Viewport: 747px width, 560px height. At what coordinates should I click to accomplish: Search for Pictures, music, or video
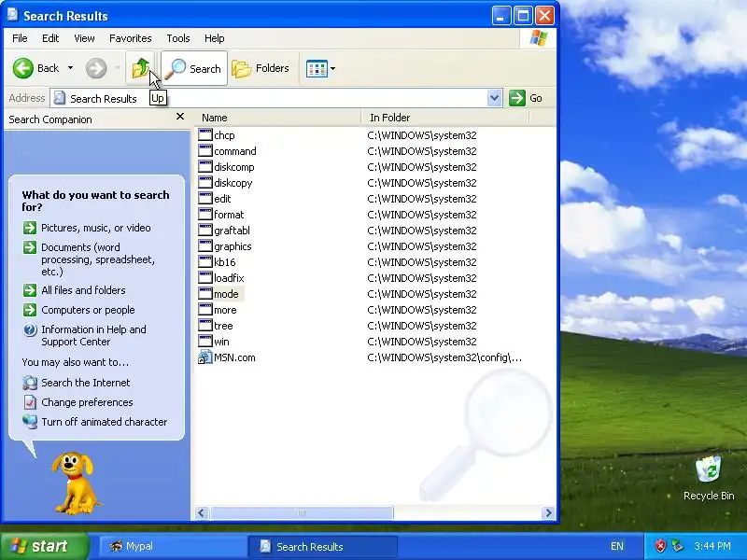tap(96, 228)
